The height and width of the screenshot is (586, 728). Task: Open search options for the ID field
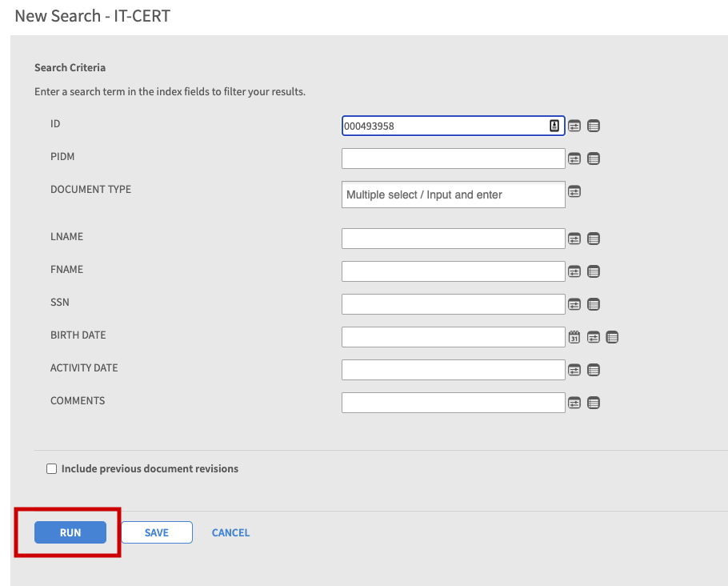pos(574,126)
